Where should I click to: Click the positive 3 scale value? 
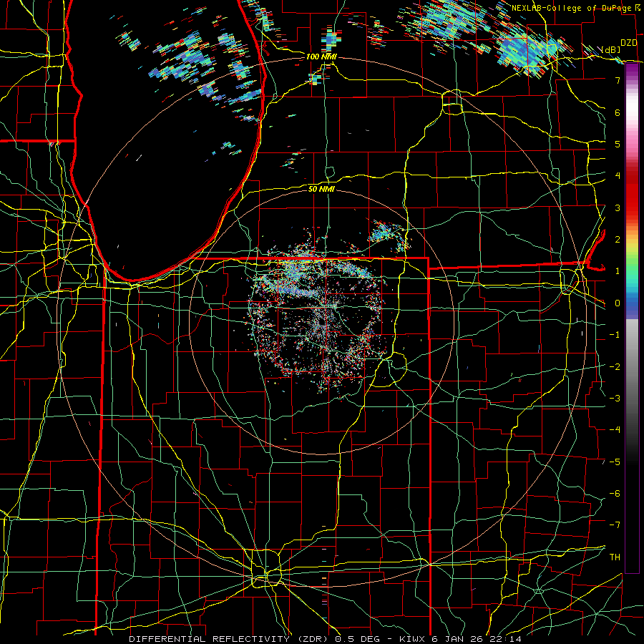click(x=618, y=208)
